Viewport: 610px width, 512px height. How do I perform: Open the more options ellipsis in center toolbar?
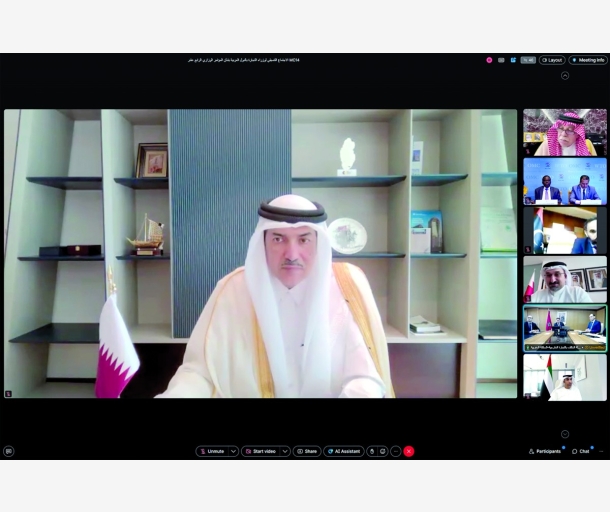[395, 451]
